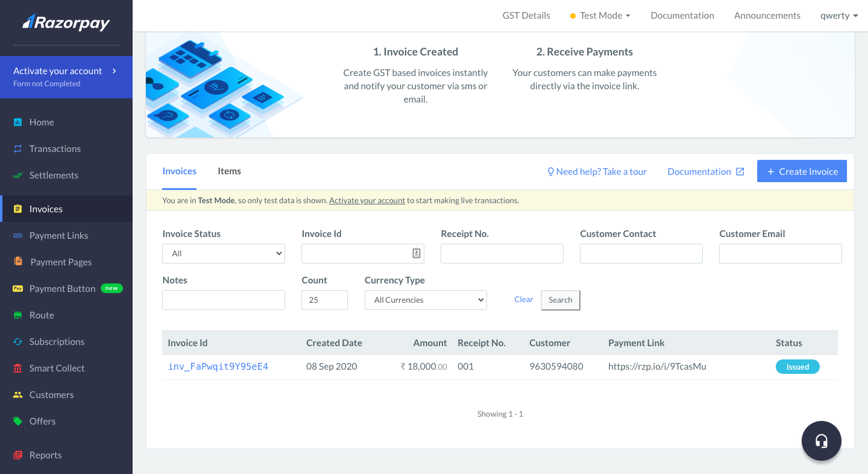Click the Create Invoice button
Screen dimensions: 868x474
point(802,171)
